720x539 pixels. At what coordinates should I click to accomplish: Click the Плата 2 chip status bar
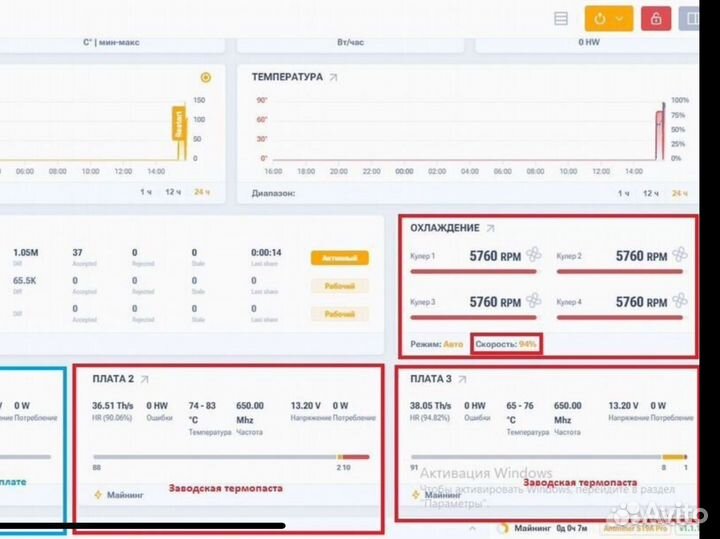(231, 457)
